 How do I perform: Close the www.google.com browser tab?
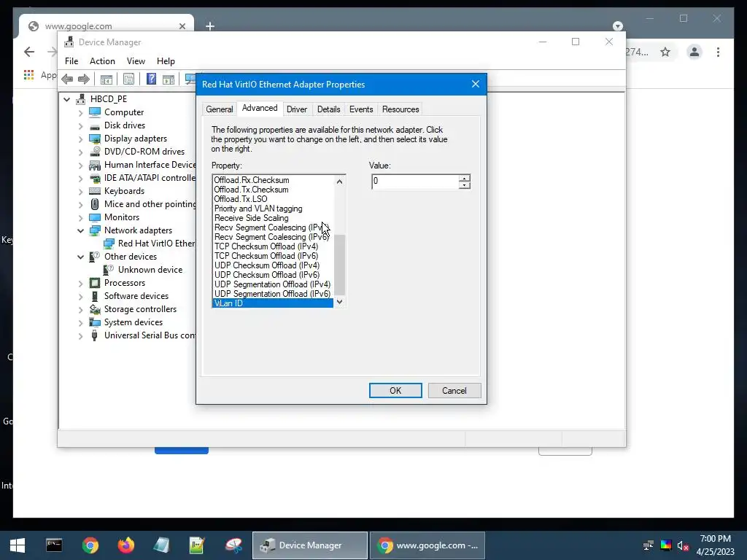182,26
